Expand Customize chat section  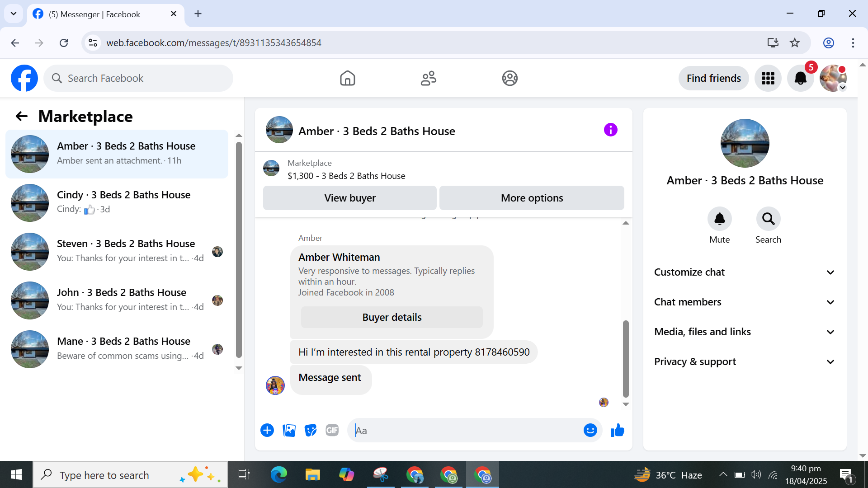click(744, 272)
